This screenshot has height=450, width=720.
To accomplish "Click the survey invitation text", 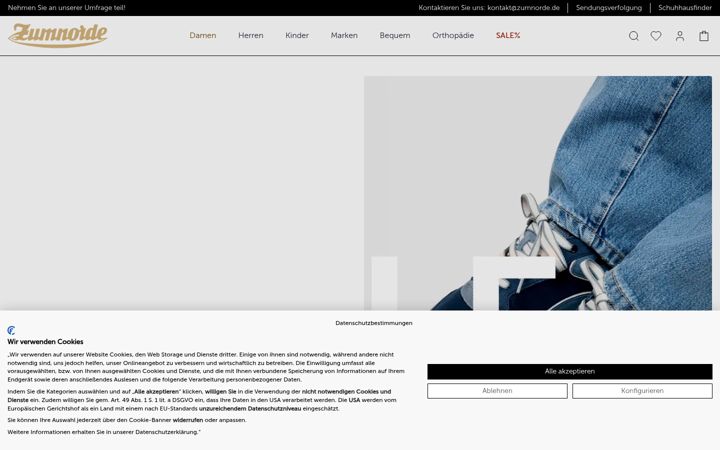I will click(x=67, y=8).
